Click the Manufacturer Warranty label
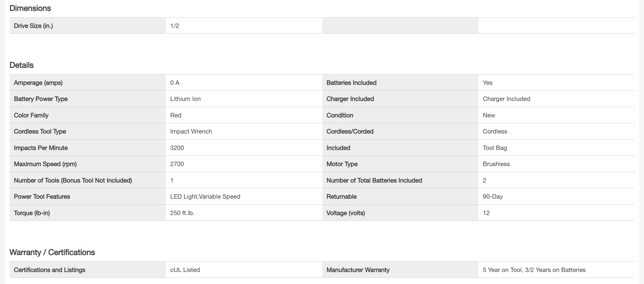The image size is (644, 284). click(x=358, y=270)
